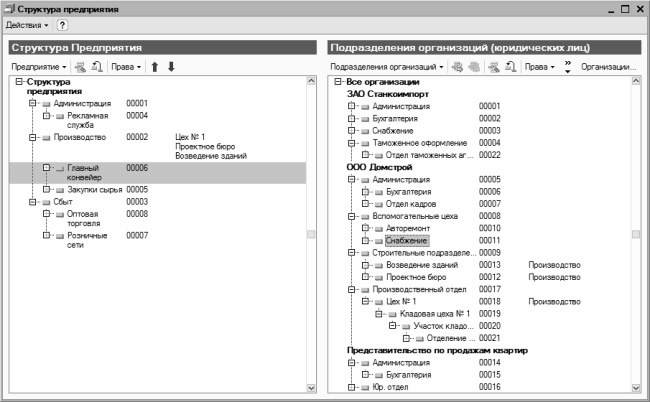The image size is (650, 402).
Task: Click folder icon next to Главный конвейер
Action: click(x=59, y=168)
